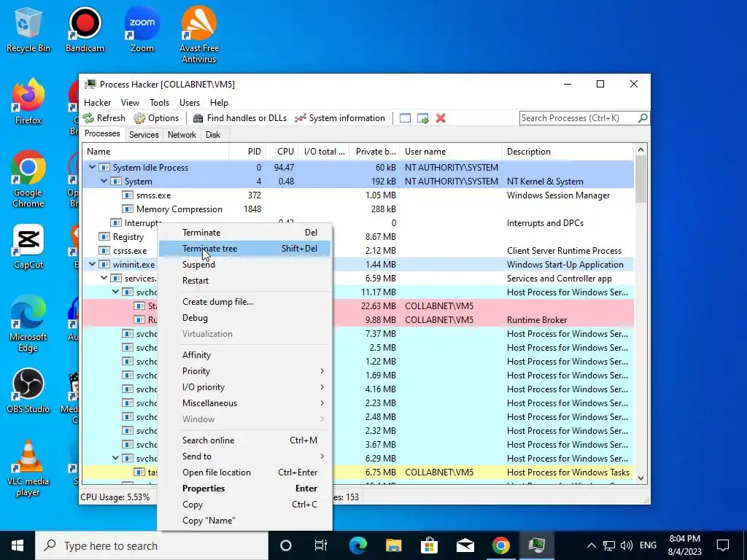This screenshot has width=747, height=560.
Task: Open the Priority submenu
Action: (x=245, y=371)
